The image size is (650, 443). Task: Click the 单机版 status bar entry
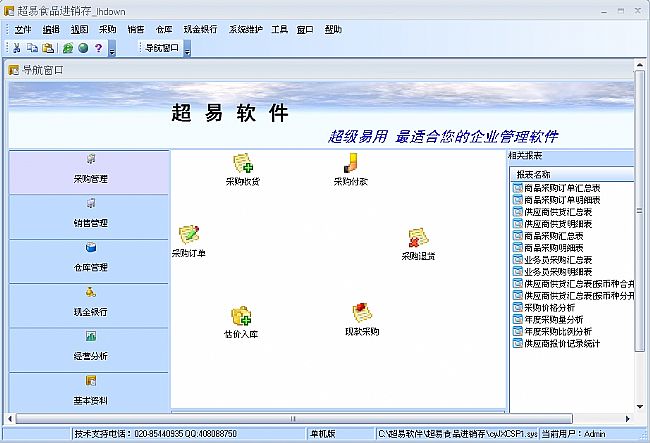pyautogui.click(x=323, y=434)
